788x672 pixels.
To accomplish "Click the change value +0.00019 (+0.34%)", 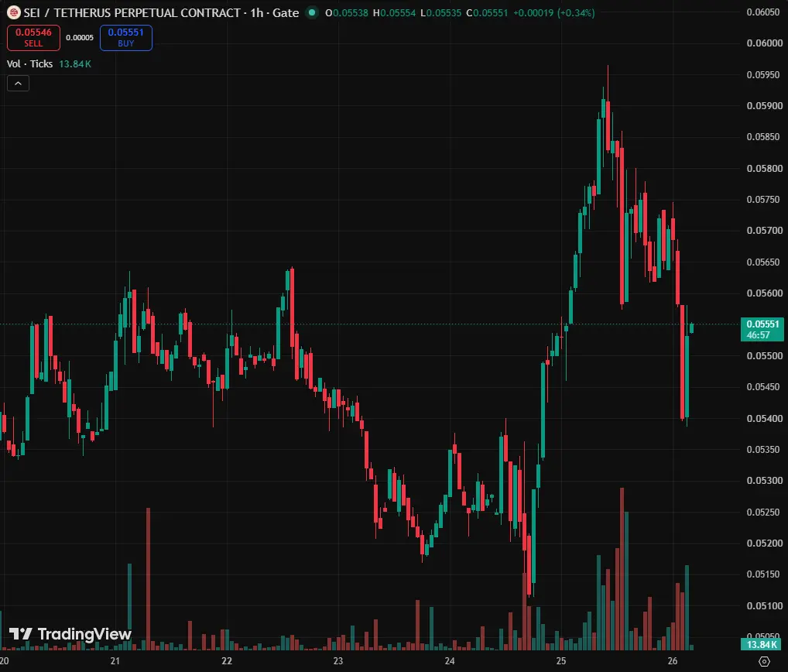I will (x=553, y=12).
